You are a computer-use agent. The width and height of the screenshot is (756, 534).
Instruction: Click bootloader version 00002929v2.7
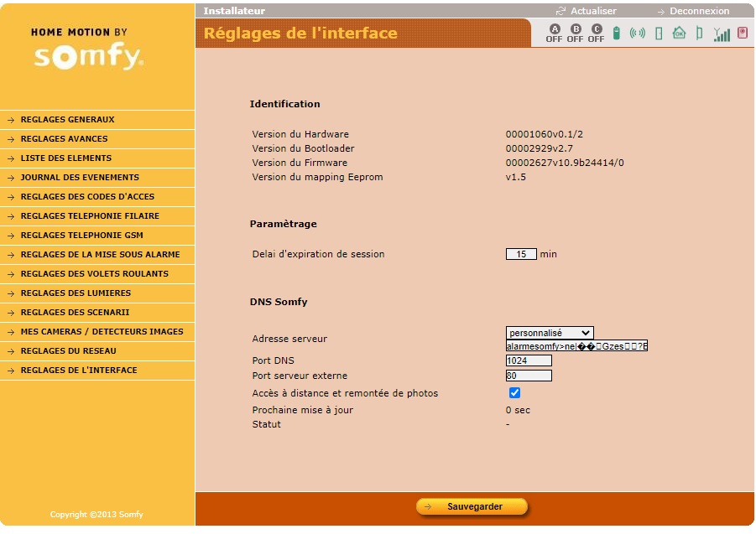(x=539, y=148)
